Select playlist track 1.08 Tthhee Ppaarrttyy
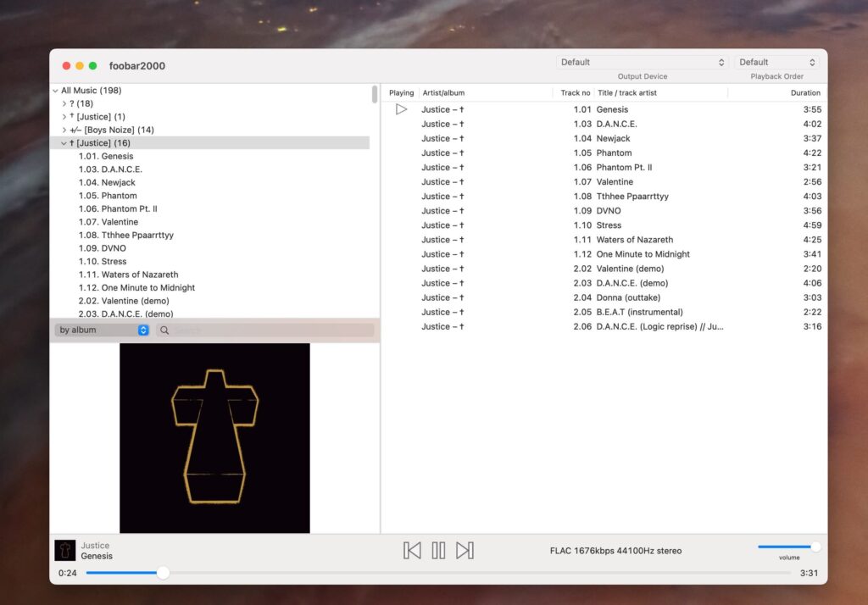The image size is (868, 605). click(x=604, y=197)
